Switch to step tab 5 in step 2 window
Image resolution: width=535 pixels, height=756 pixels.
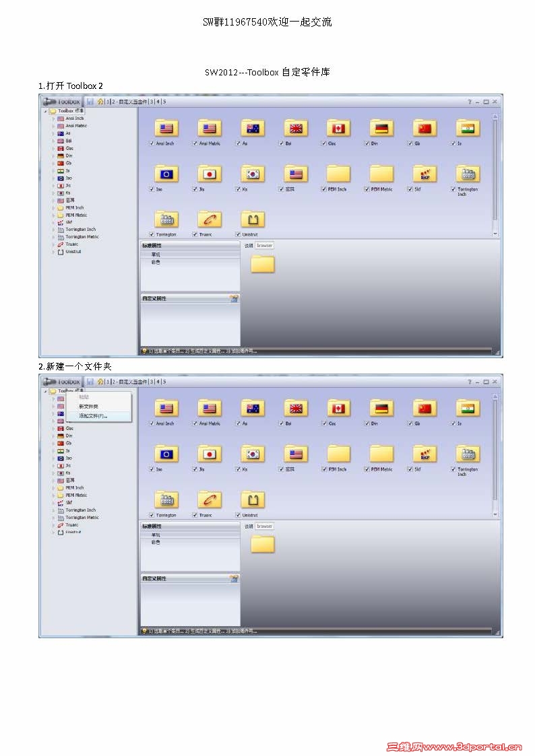[x=164, y=382]
